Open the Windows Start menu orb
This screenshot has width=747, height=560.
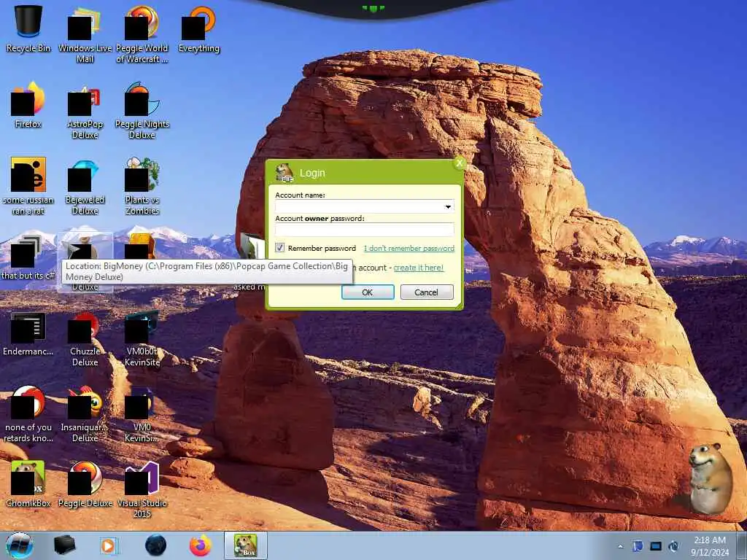[20, 545]
